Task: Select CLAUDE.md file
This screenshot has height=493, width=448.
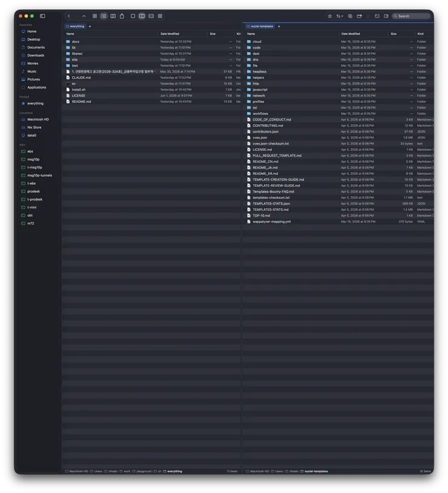Action: pos(152,78)
